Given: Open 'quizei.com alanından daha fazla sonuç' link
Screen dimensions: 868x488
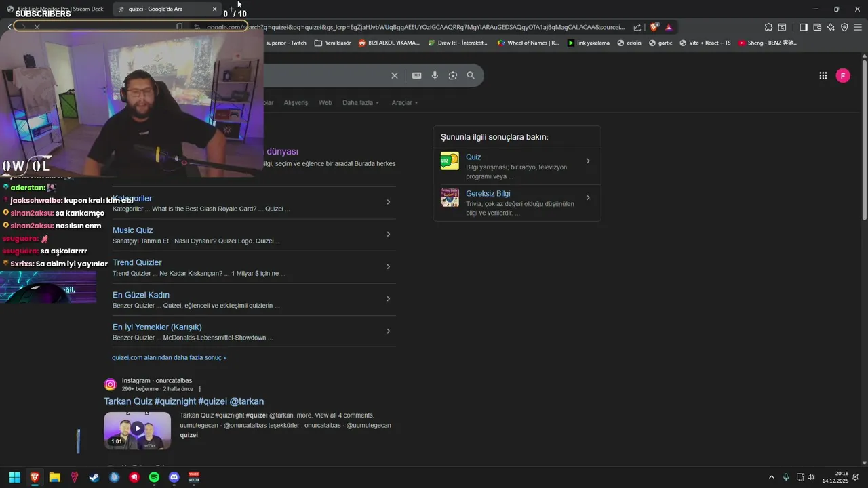Looking at the screenshot, I should tap(170, 357).
